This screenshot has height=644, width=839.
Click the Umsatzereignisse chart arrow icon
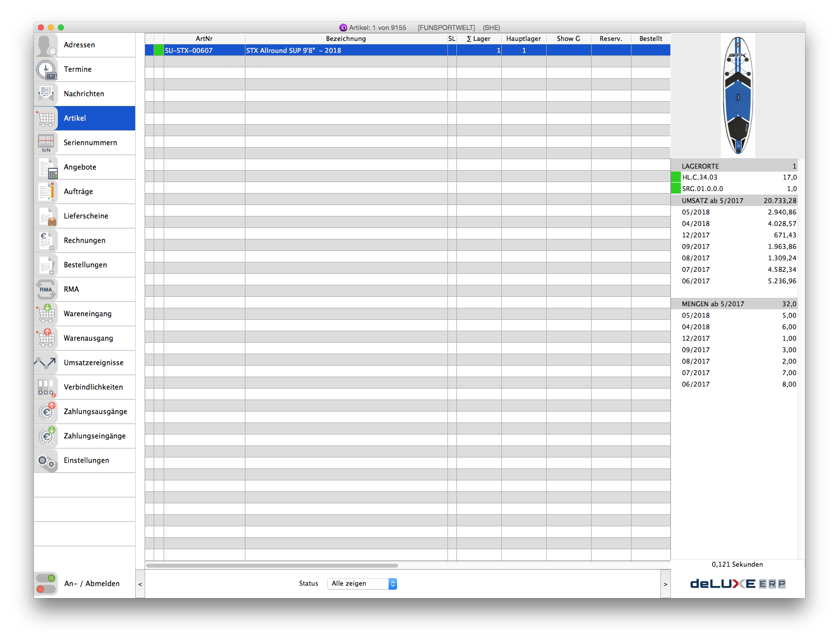pyautogui.click(x=46, y=363)
